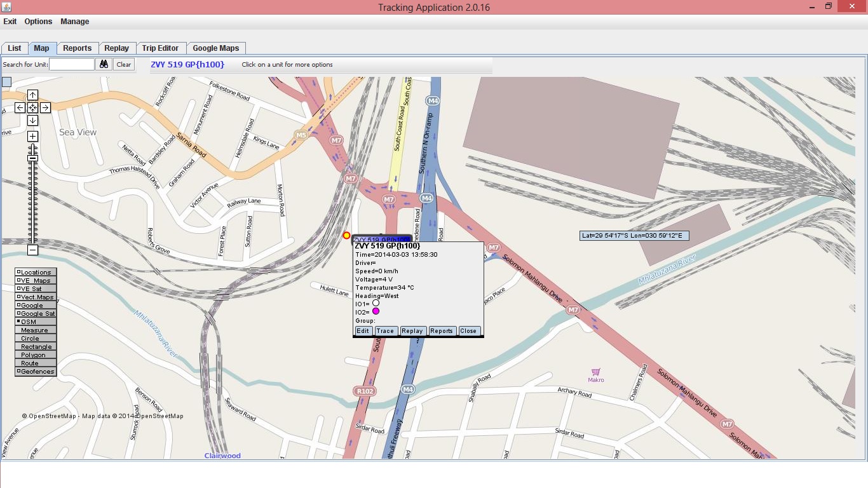Image resolution: width=868 pixels, height=488 pixels.
Task: Open the Manage menu
Action: pos(74,22)
